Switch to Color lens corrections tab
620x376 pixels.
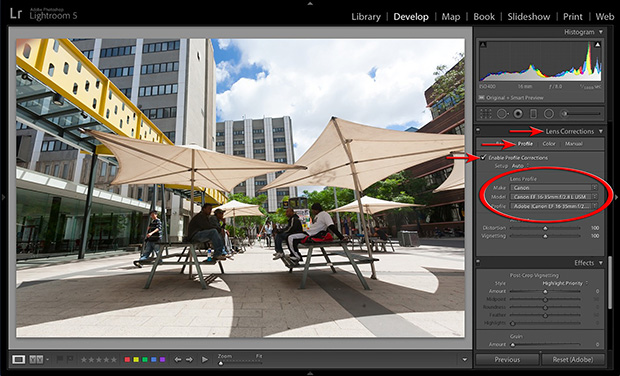tap(549, 144)
